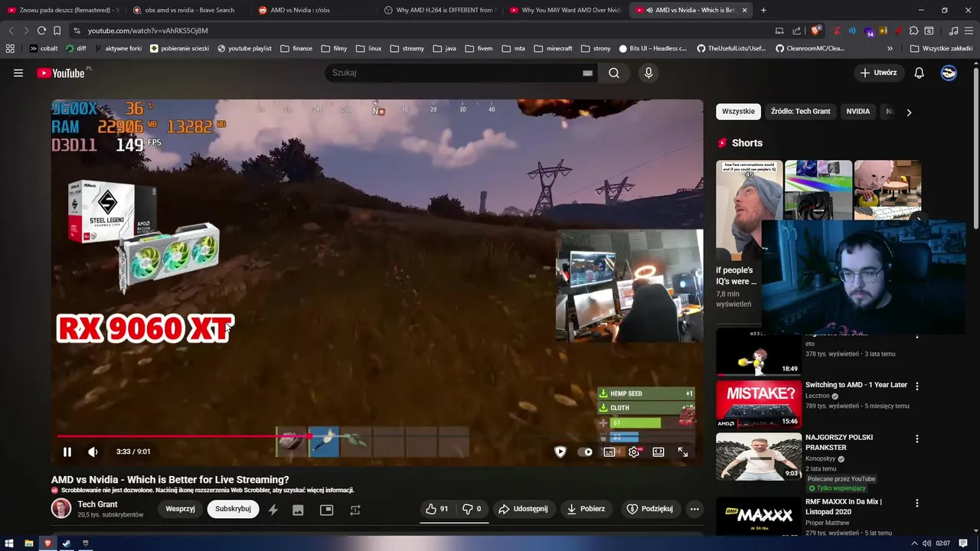Image resolution: width=980 pixels, height=551 pixels.
Task: Open options for NAJGORSZY POLSKI PRANKSTER video
Action: pyautogui.click(x=917, y=439)
